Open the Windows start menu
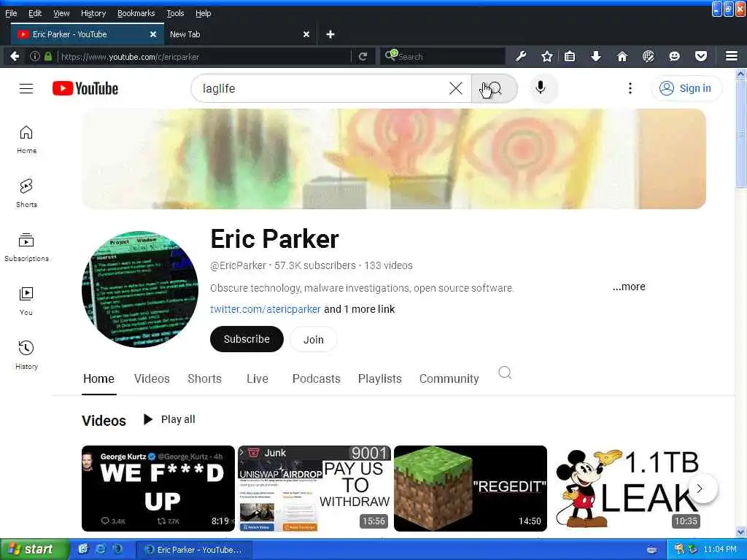 tap(35, 549)
